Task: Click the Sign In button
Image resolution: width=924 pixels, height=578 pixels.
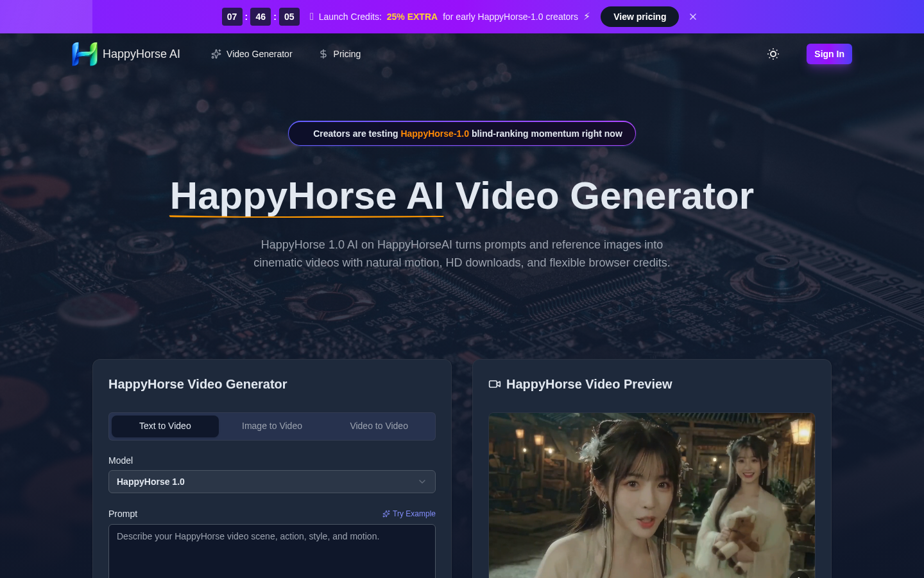Action: pyautogui.click(x=829, y=54)
